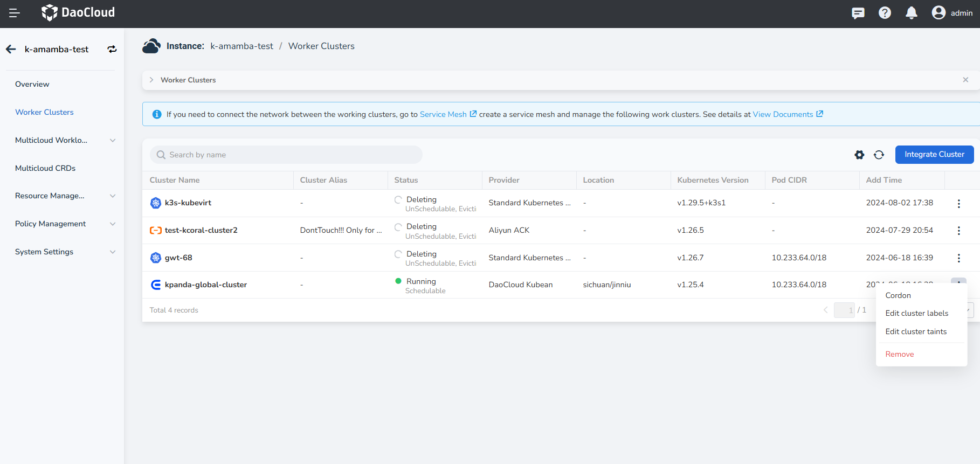Click the switch instance icon in sidebar
This screenshot has height=464, width=980.
coord(112,50)
